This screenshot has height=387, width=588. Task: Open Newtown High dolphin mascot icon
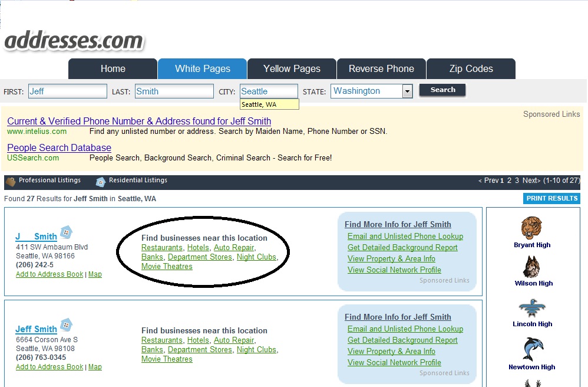coord(533,349)
